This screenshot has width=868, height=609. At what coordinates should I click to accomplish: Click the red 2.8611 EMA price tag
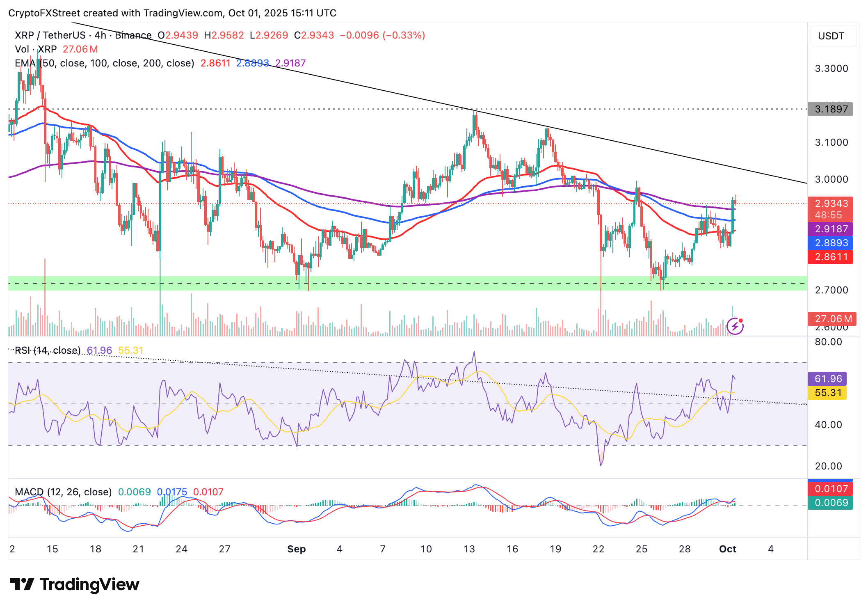(830, 257)
